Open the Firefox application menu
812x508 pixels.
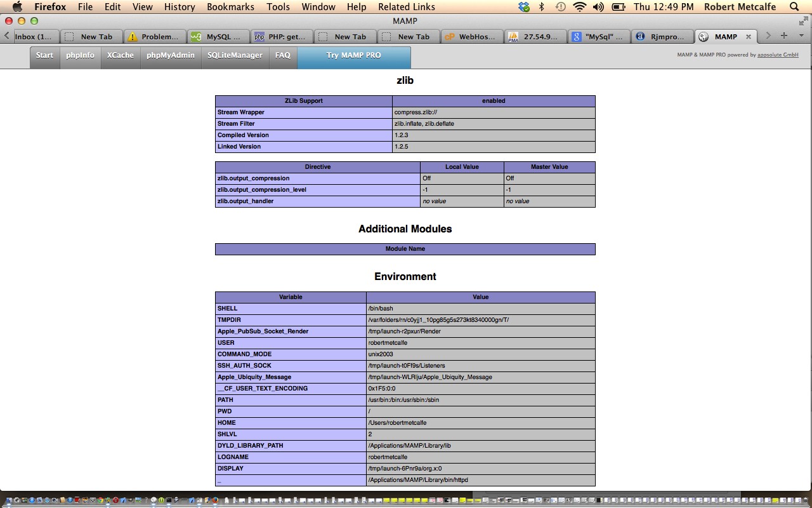point(50,7)
